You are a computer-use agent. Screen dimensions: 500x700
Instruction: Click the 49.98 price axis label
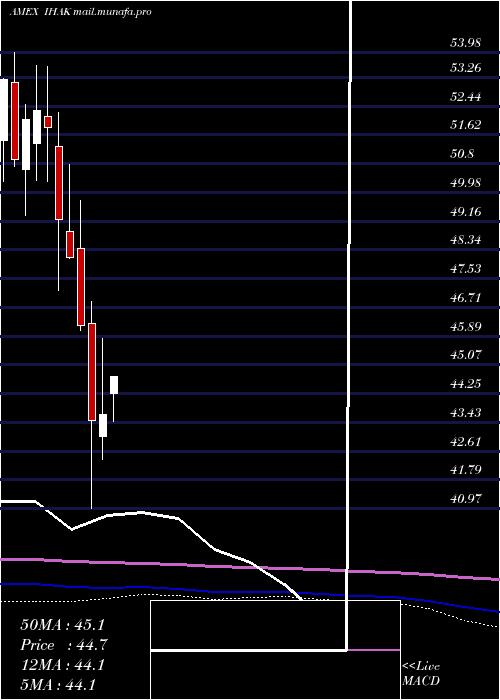tap(466, 183)
